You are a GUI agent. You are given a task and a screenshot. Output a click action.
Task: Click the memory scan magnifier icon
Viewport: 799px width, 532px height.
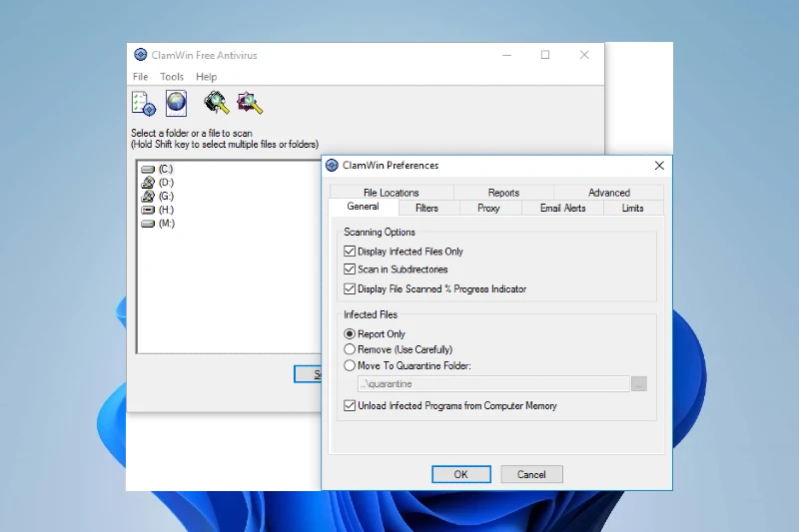tap(217, 103)
